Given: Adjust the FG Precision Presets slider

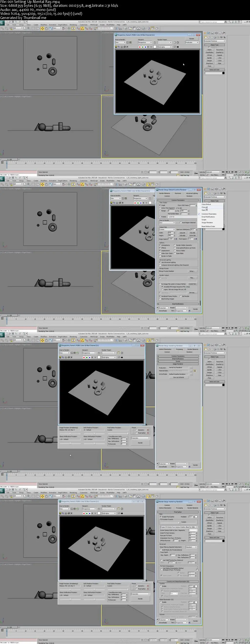Looking at the screenshot, I should 179,522.
